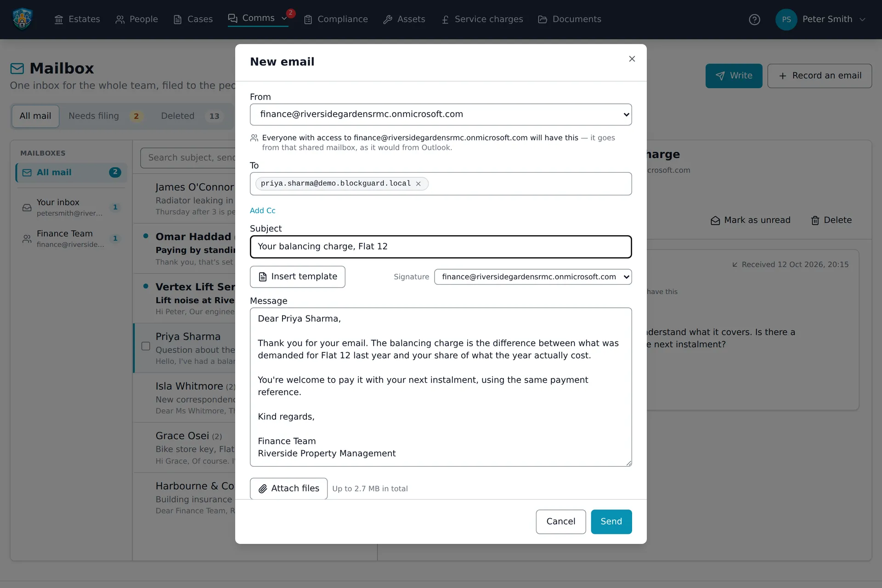
Task: Click the Write button
Action: click(x=734, y=76)
